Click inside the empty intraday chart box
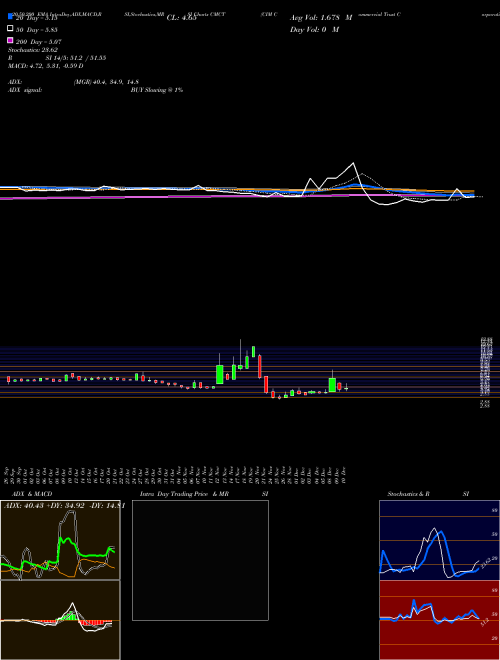Screen dimensions: 500x660 200,560
